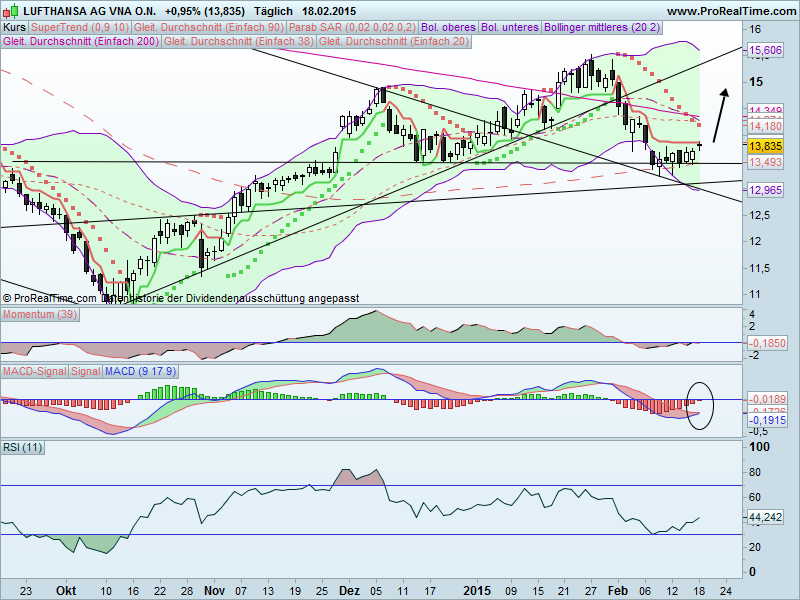Click the Signal label in MACD panel
This screenshot has height=600, width=800.
point(86,371)
